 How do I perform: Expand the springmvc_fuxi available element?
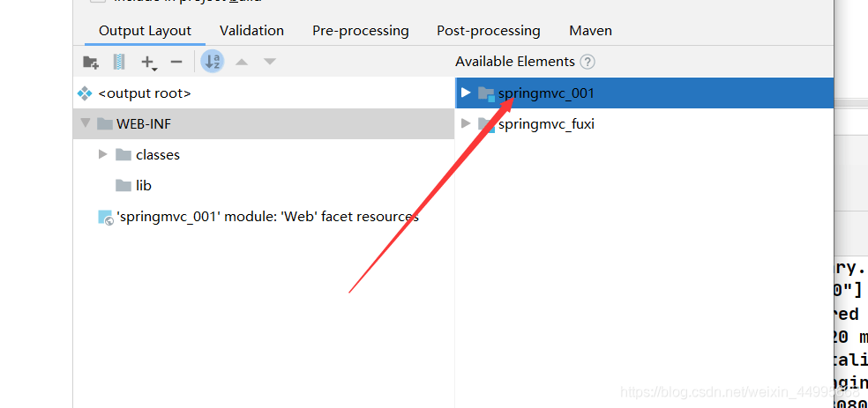pyautogui.click(x=466, y=124)
